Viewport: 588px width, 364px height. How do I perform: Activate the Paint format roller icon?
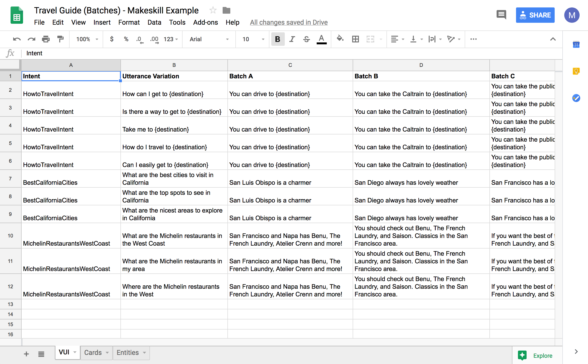(60, 39)
